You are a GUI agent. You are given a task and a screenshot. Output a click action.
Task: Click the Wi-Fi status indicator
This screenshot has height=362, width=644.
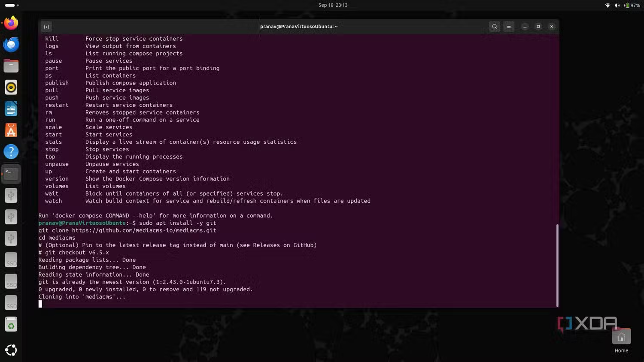(x=608, y=5)
